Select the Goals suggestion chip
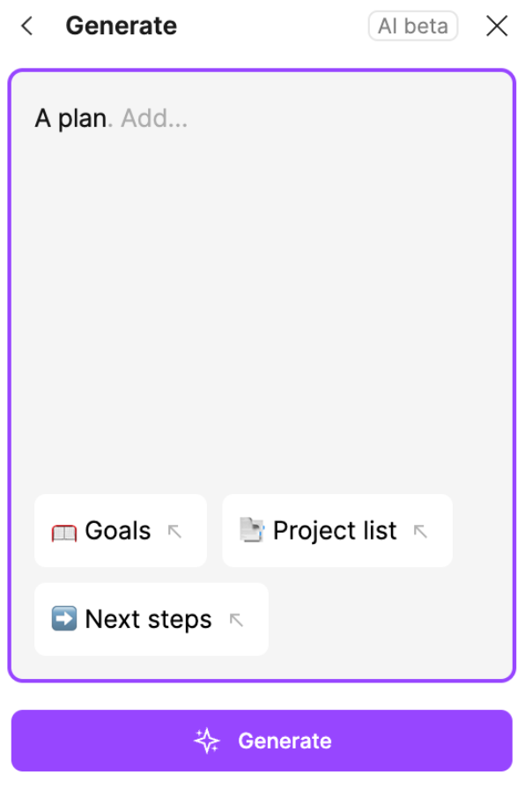This screenshot has width=532, height=796. (x=121, y=530)
